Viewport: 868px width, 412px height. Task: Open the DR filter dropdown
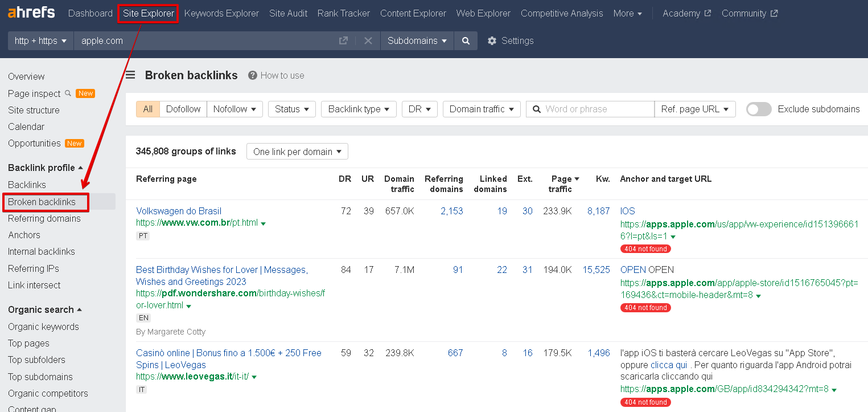pyautogui.click(x=419, y=109)
